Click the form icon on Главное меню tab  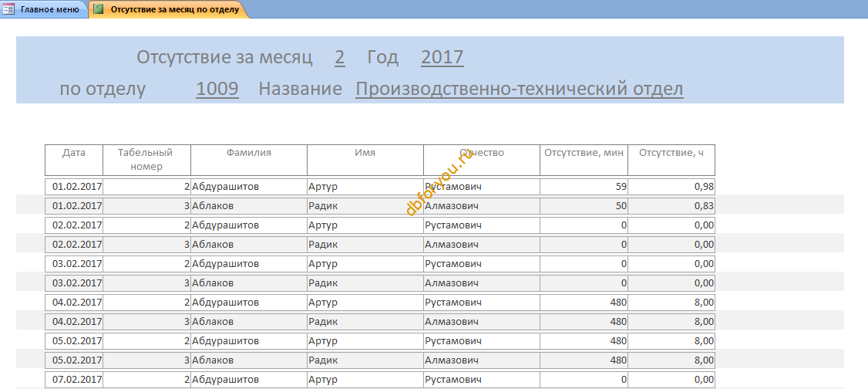point(8,9)
